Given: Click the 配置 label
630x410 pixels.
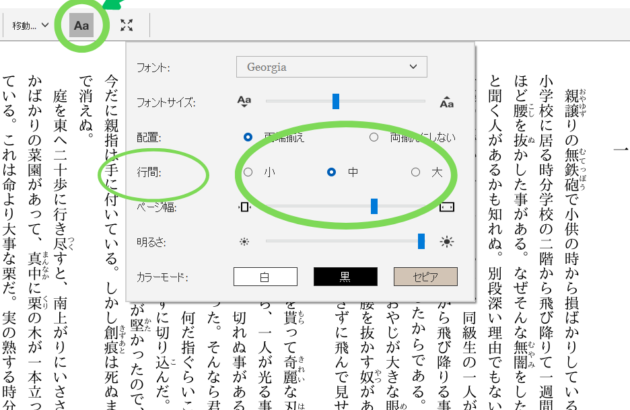Looking at the screenshot, I should coord(149,137).
